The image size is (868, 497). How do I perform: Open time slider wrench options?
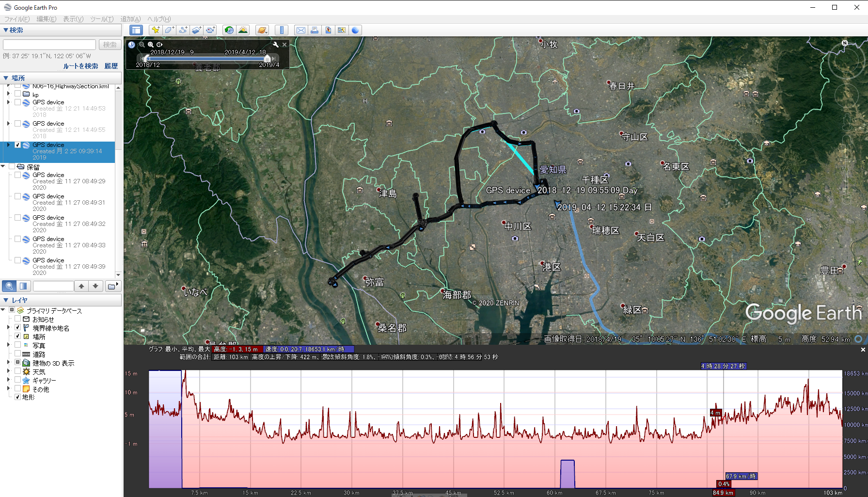(x=276, y=45)
